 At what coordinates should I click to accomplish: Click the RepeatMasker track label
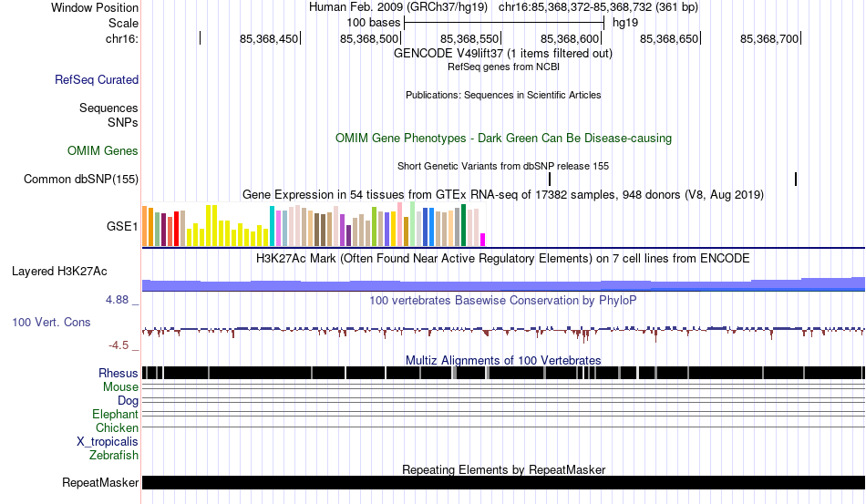click(x=100, y=482)
